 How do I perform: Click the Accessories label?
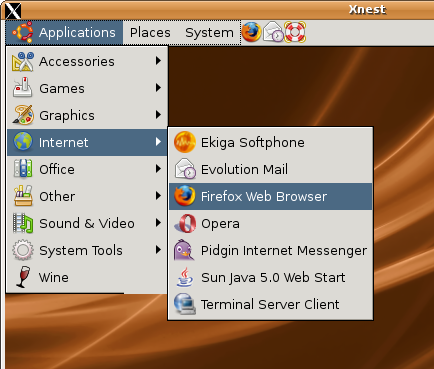click(x=77, y=61)
